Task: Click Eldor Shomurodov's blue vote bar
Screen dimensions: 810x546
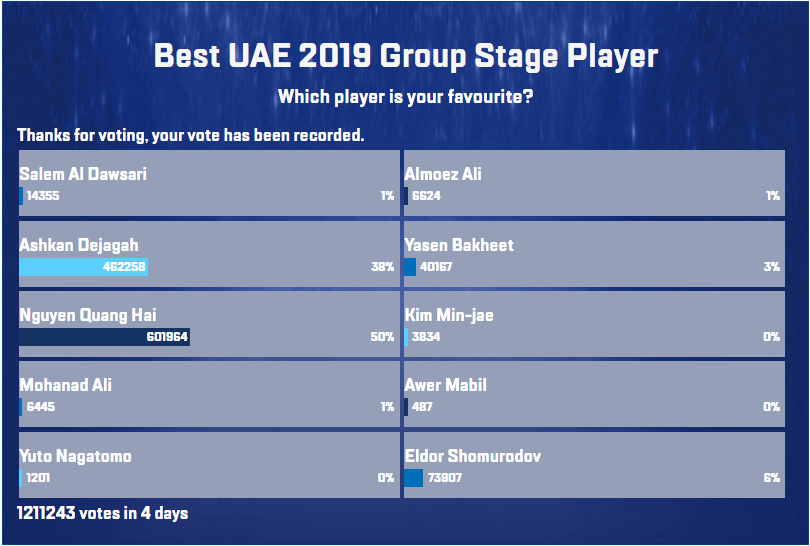Action: (413, 478)
